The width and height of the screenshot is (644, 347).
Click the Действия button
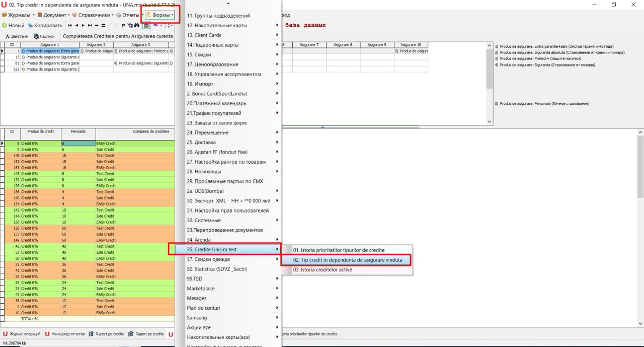(x=16, y=36)
